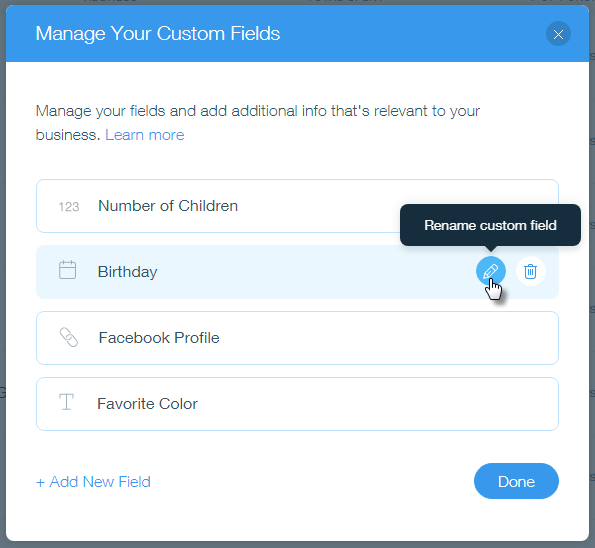Screen dimensions: 595x548
Task: Delete the Birthday field via trash icon
Action: point(530,271)
